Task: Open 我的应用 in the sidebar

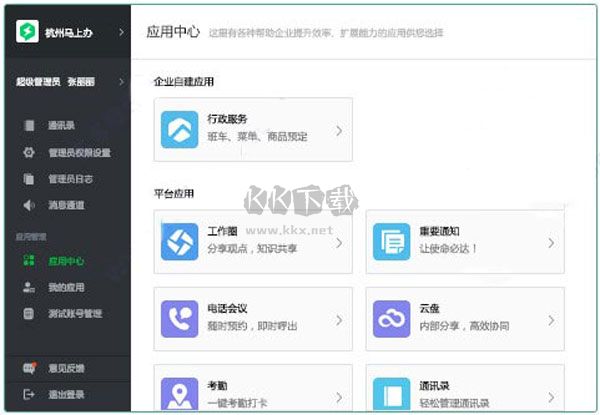Action: [66, 287]
